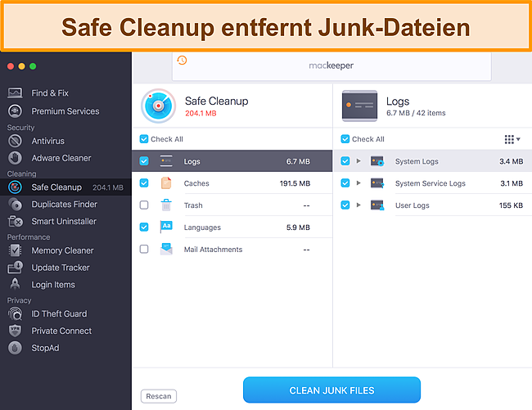Click the User Logs row icon
This screenshot has width=532, height=410.
(x=377, y=205)
